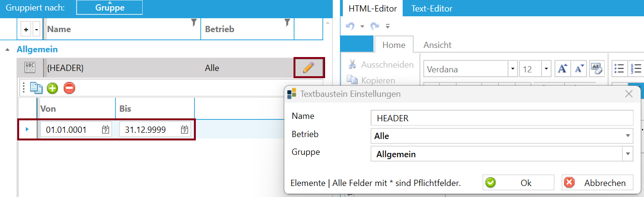The width and height of the screenshot is (644, 197).
Task: Click the Undo arrow in the editor toolbar
Action: 350,26
